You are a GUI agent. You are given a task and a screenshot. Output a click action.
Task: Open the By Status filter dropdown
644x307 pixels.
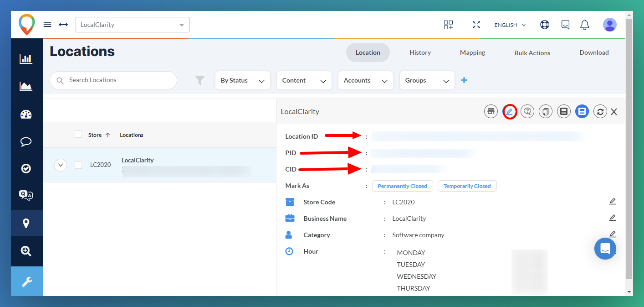click(243, 80)
